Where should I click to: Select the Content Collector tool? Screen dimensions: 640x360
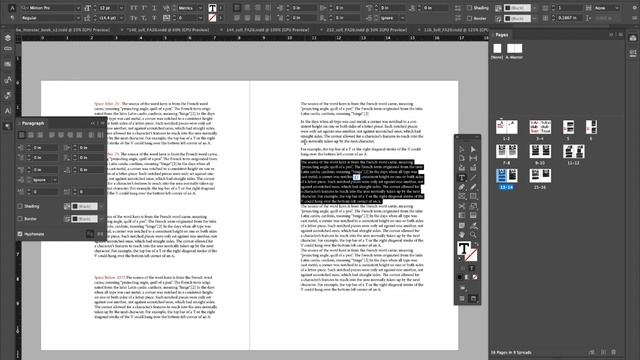462,168
